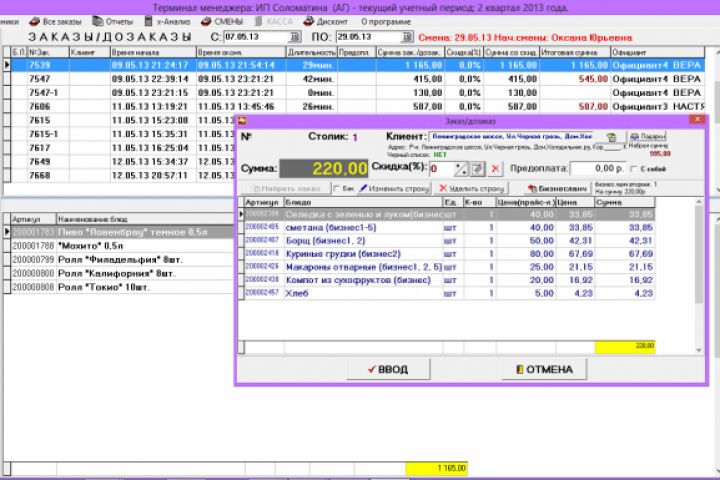Image resolution: width=720 pixels, height=480 pixels.
Task: Select order row 7668
Action: pyautogui.click(x=119, y=175)
